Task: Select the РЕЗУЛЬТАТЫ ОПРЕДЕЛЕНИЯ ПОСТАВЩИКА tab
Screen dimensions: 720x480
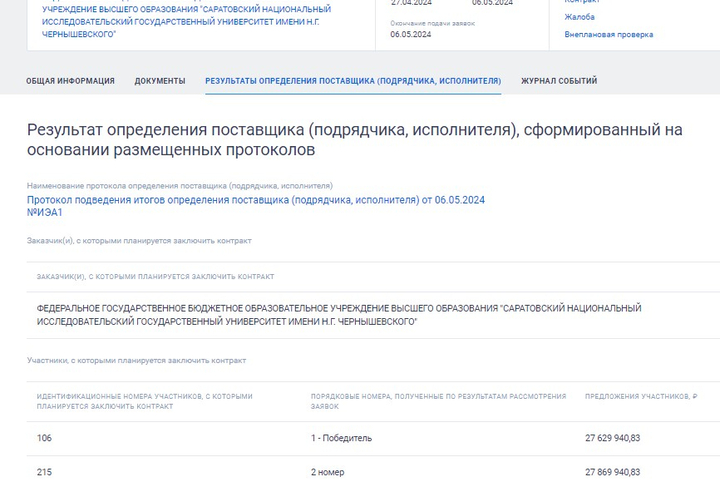Action: coord(353,81)
